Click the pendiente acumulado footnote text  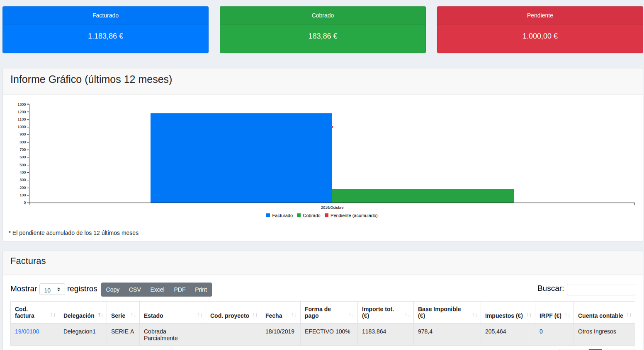point(73,233)
